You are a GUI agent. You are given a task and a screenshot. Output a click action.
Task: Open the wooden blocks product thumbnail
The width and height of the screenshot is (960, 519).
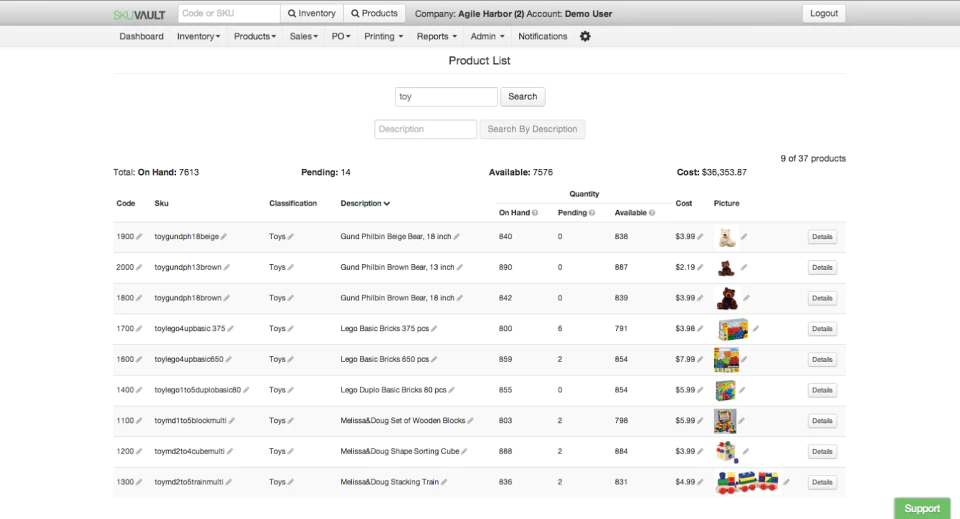(725, 421)
